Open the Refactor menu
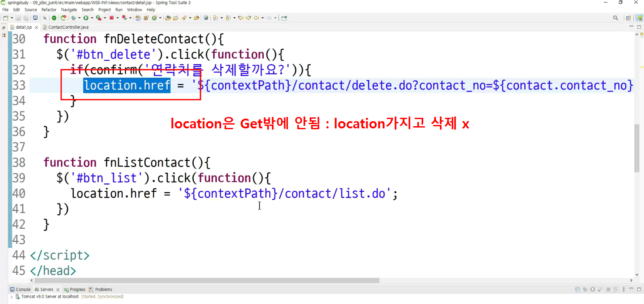 click(x=49, y=9)
